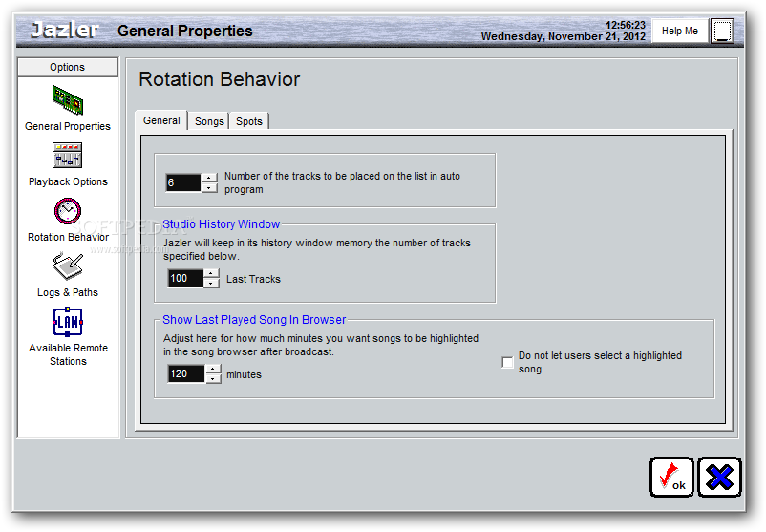Increase Last Tracks history value
This screenshot has width=766, height=532.
point(211,273)
